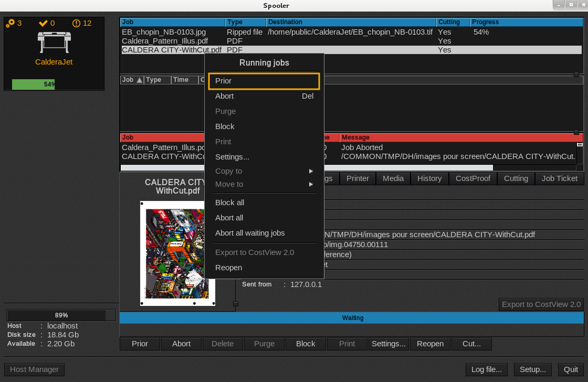Click the splitter handle above the error list
The height and width of the screenshot is (382, 588).
pyautogui.click(x=576, y=133)
